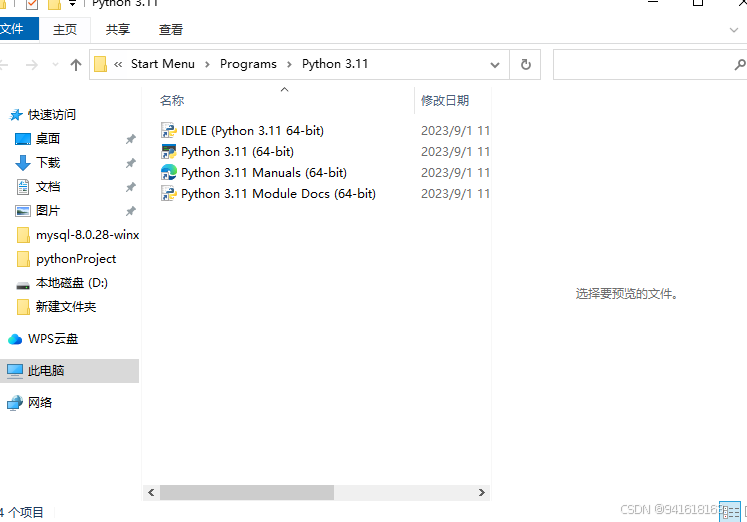The height and width of the screenshot is (522, 747).
Task: Click the 图片 pictures icon
Action: (x=22, y=211)
